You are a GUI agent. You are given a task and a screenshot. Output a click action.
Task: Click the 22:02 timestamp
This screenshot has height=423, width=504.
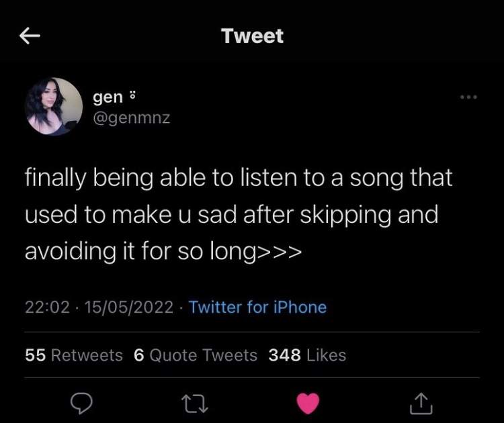point(47,308)
